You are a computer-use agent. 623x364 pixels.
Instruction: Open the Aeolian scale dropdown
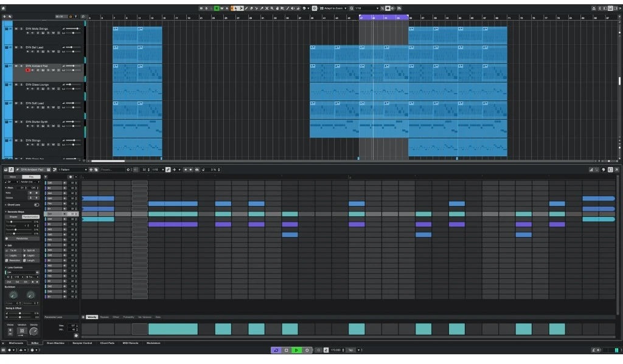pos(30,182)
